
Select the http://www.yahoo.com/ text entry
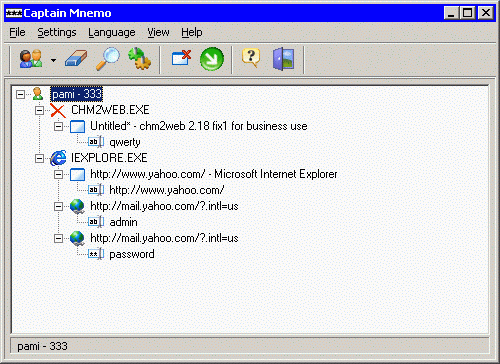[167, 190]
